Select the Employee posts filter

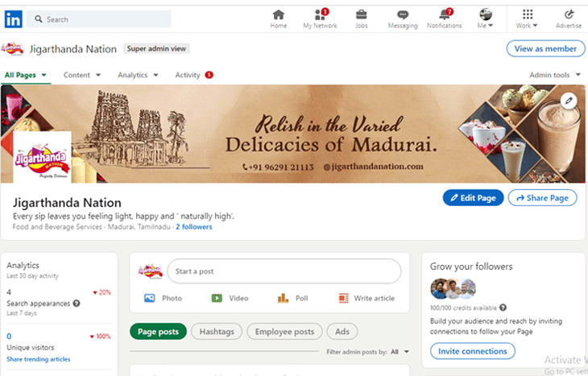284,332
